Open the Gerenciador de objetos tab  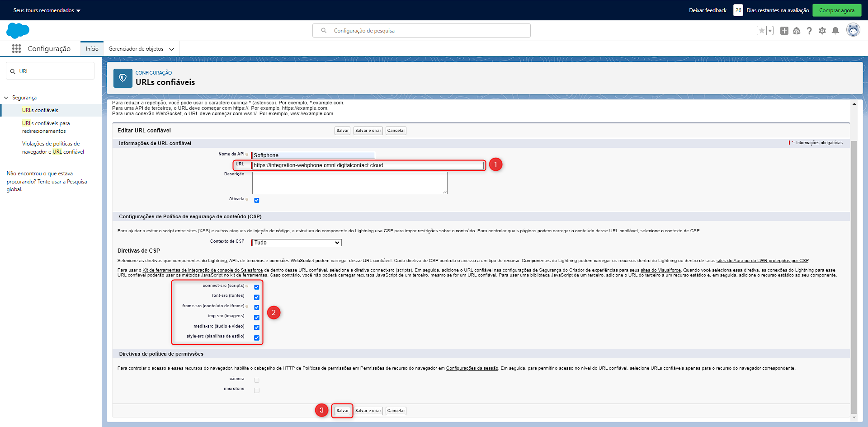[136, 49]
